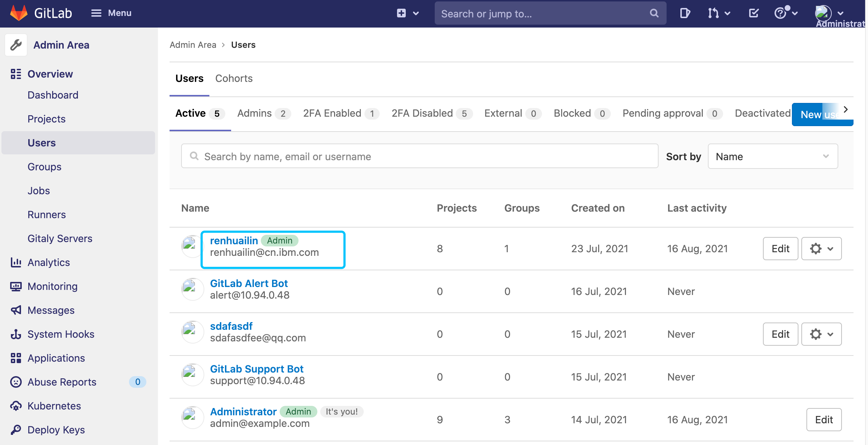Go to Projects in sidebar
This screenshot has height=445, width=868.
(x=46, y=119)
